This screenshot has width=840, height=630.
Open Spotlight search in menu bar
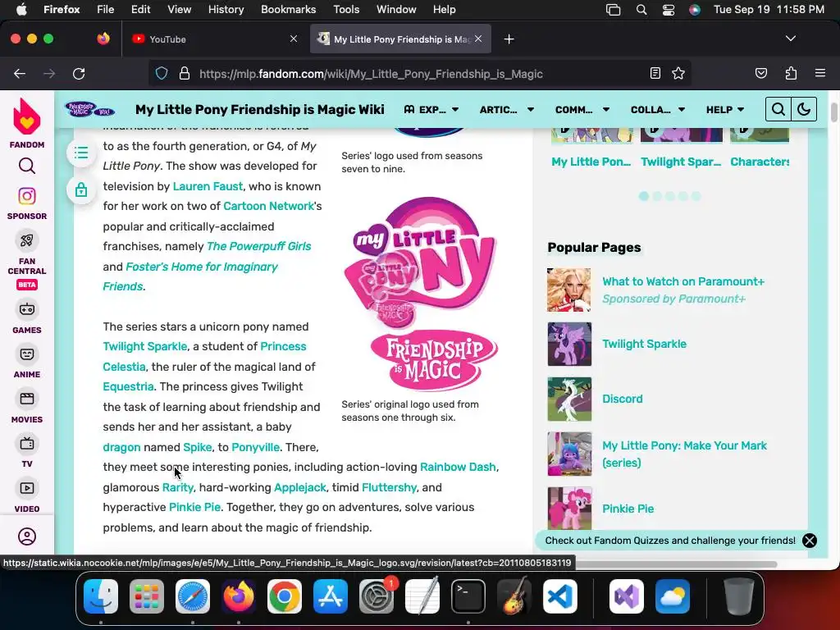(x=641, y=10)
